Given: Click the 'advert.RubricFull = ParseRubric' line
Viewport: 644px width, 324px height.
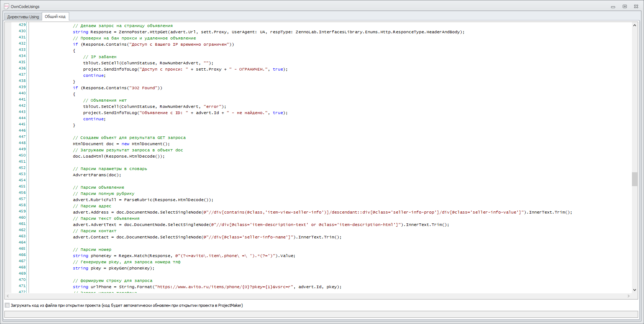Looking at the screenshot, I should 143,200.
